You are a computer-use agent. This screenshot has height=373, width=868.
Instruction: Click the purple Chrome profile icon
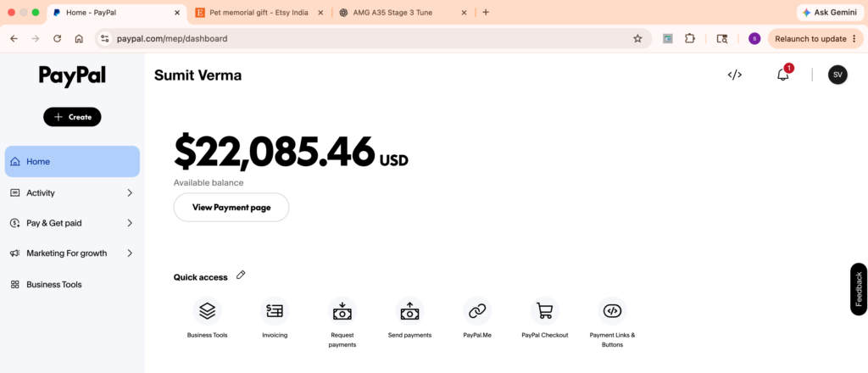[754, 39]
